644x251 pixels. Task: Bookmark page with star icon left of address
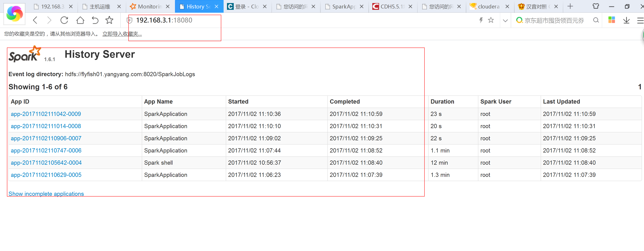click(109, 20)
